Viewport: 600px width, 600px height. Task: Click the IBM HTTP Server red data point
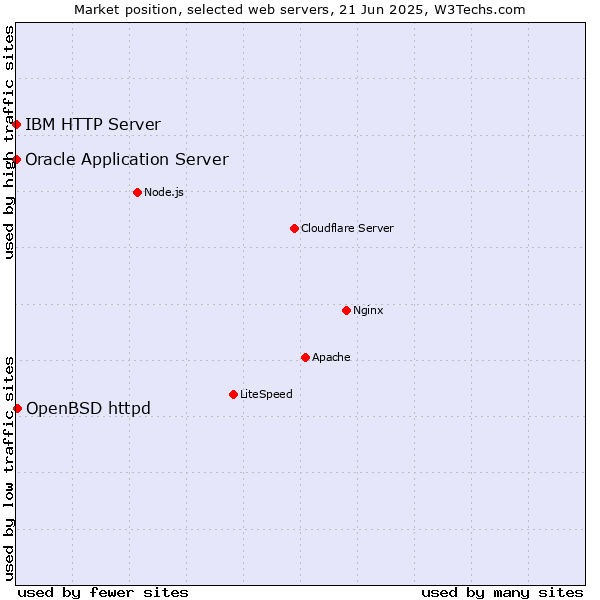16,124
